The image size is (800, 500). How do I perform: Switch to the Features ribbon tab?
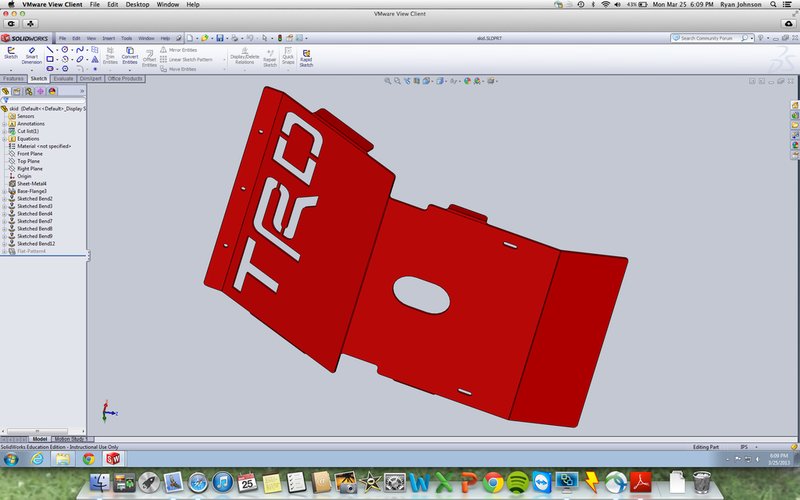point(13,79)
